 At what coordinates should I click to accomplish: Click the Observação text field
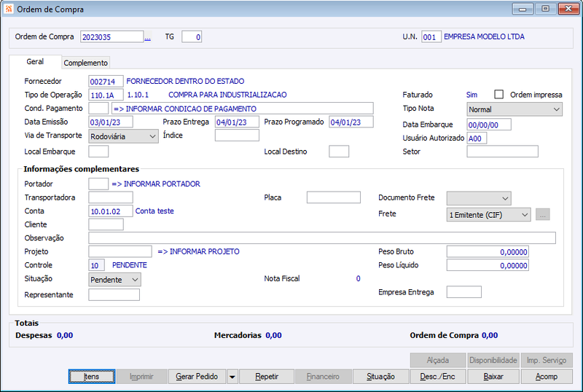(x=322, y=238)
